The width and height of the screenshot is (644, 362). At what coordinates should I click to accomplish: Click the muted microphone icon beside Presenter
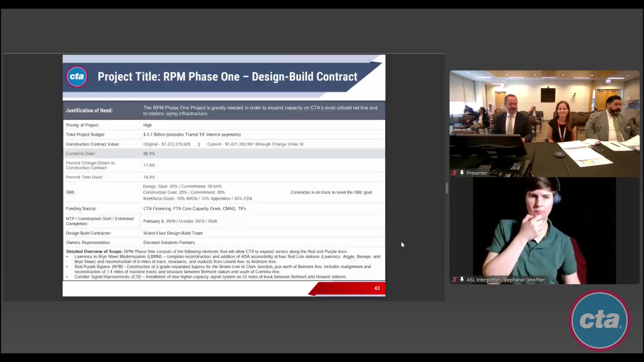tap(454, 173)
